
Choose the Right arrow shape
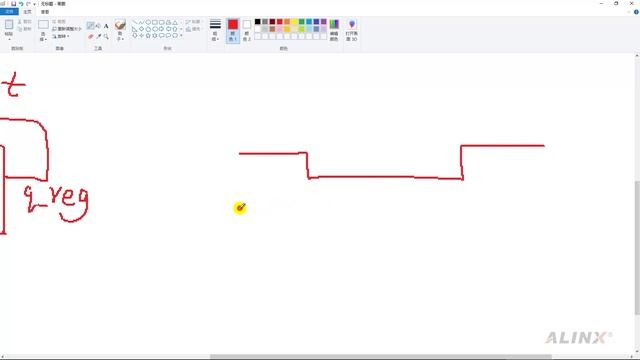tap(162, 29)
